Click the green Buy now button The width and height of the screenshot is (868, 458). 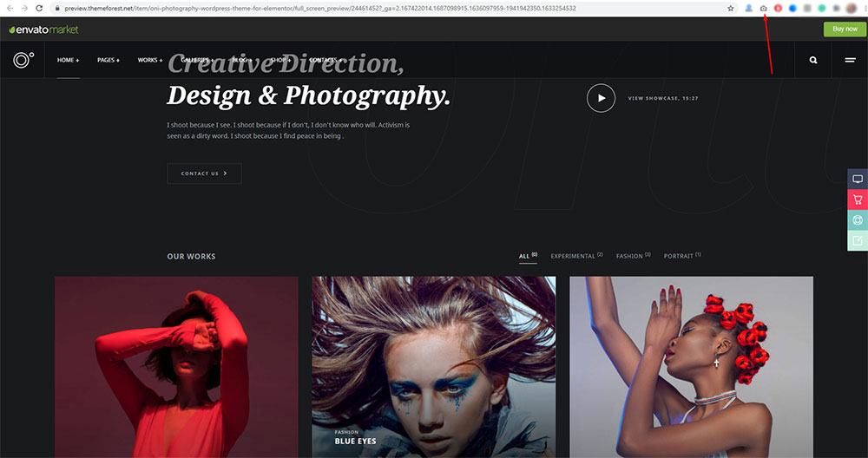pos(844,29)
